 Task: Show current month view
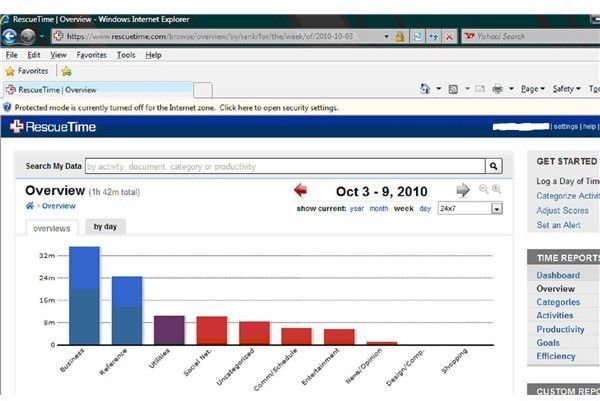[x=379, y=209]
